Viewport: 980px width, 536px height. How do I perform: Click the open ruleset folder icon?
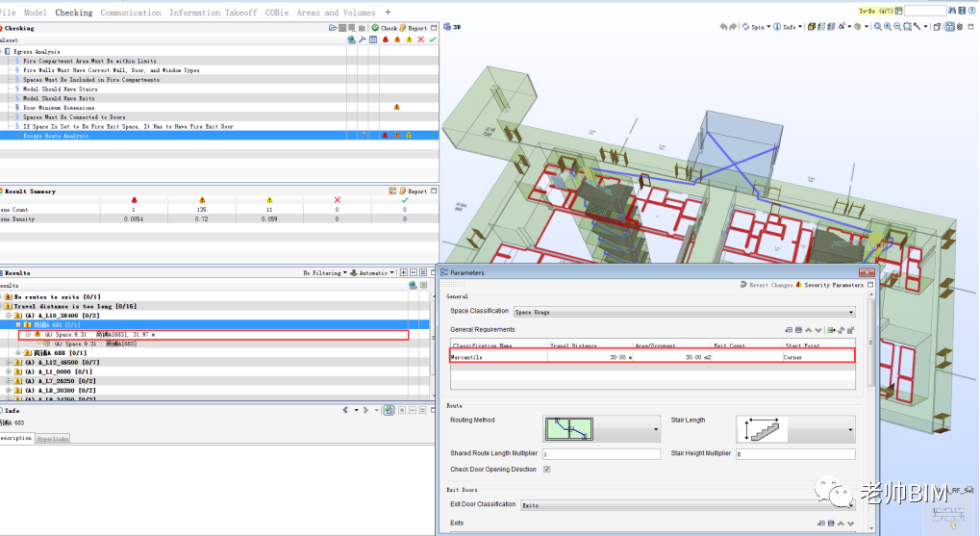pyautogui.click(x=333, y=28)
